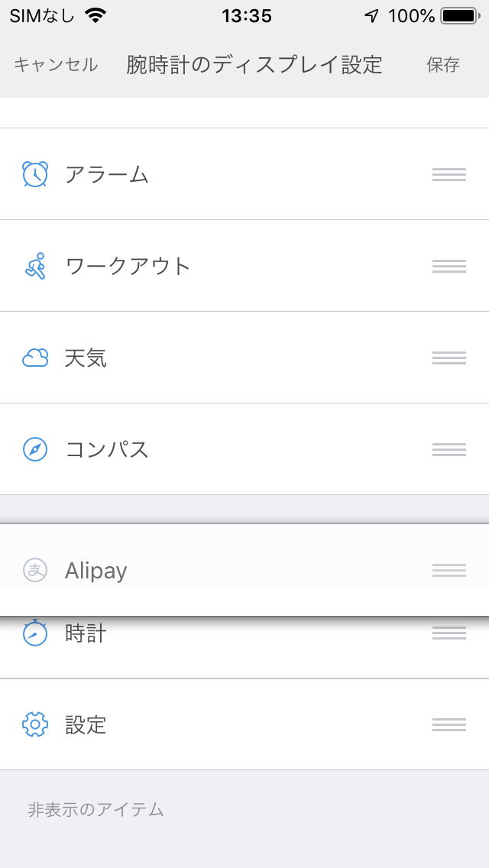489x868 pixels.
Task: Tap the stopwatch icon beside 時計
Action: coord(35,633)
